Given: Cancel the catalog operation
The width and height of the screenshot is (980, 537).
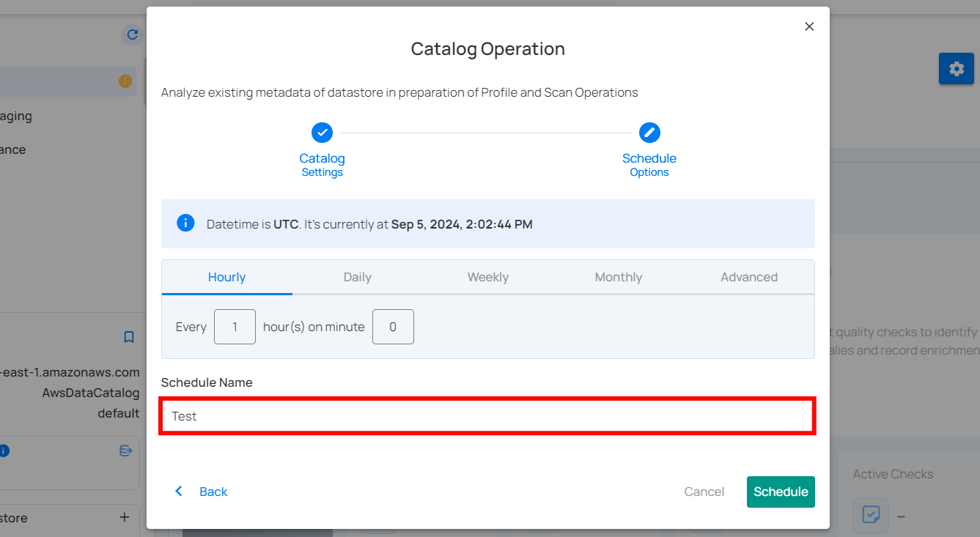Looking at the screenshot, I should pyautogui.click(x=704, y=492).
